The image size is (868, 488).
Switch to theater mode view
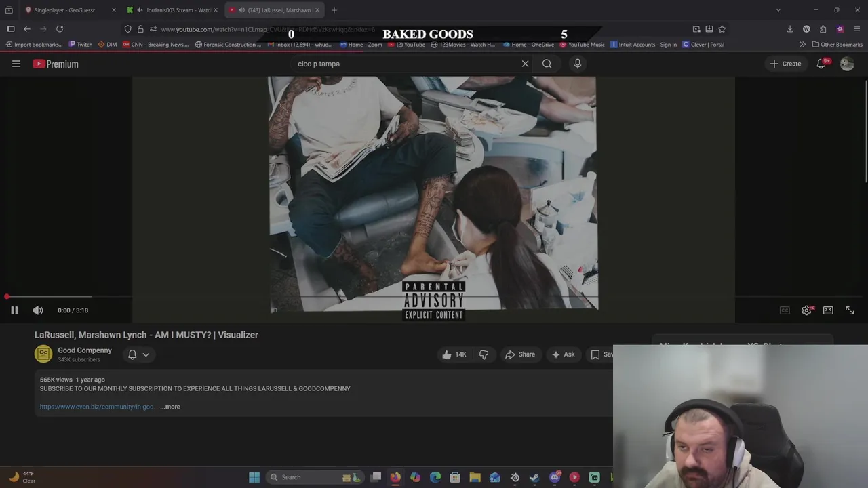pos(828,310)
